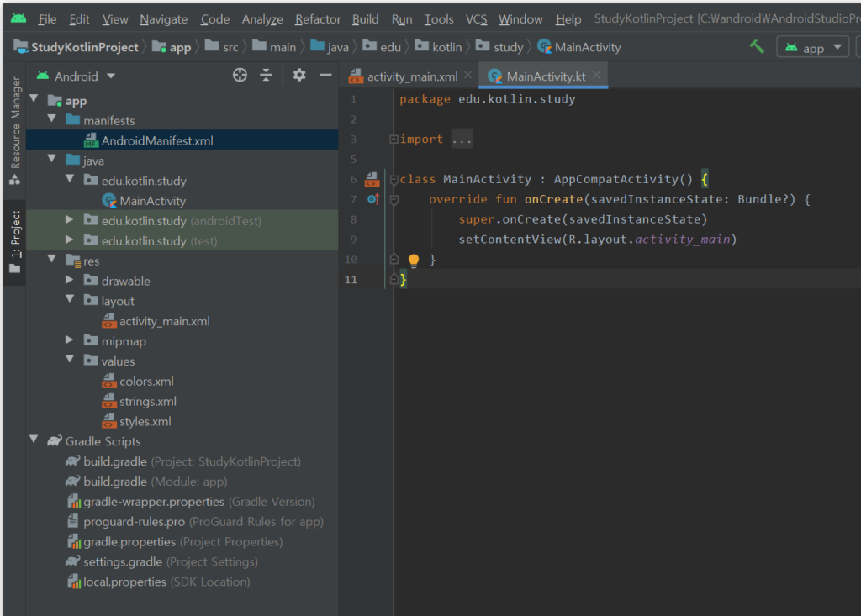Click the manifest-related gutter icon on line 6

[372, 179]
